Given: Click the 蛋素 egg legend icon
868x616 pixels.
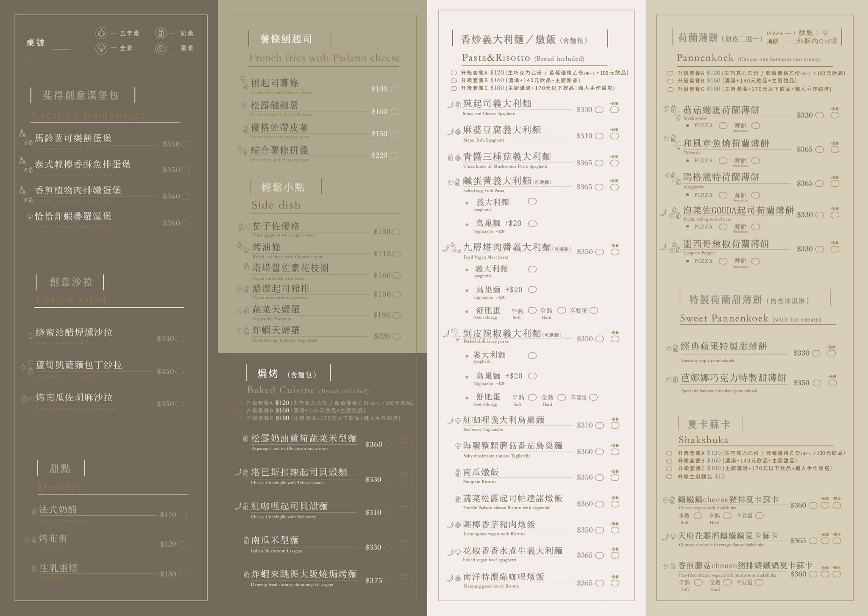Looking at the screenshot, I should click(161, 48).
